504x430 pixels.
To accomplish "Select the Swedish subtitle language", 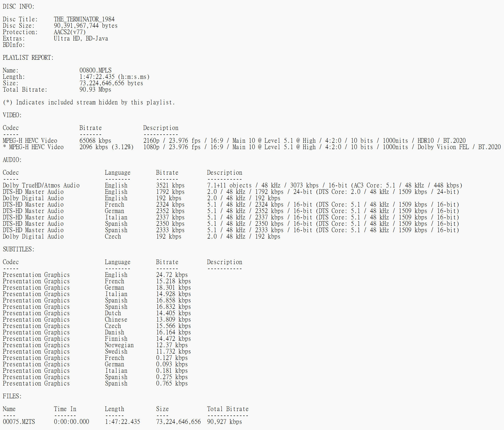I will [x=116, y=351].
